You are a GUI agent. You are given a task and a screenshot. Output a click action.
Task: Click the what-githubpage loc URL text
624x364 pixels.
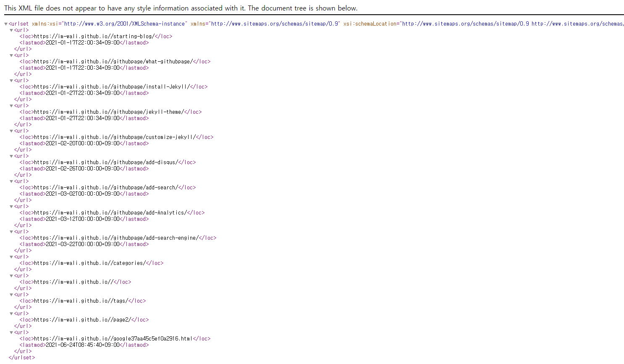tap(113, 62)
